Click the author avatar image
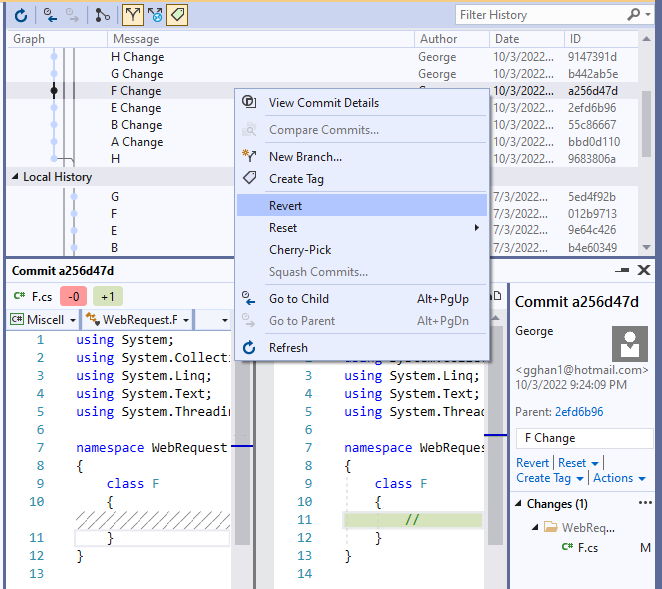This screenshot has height=589, width=662. (x=630, y=344)
